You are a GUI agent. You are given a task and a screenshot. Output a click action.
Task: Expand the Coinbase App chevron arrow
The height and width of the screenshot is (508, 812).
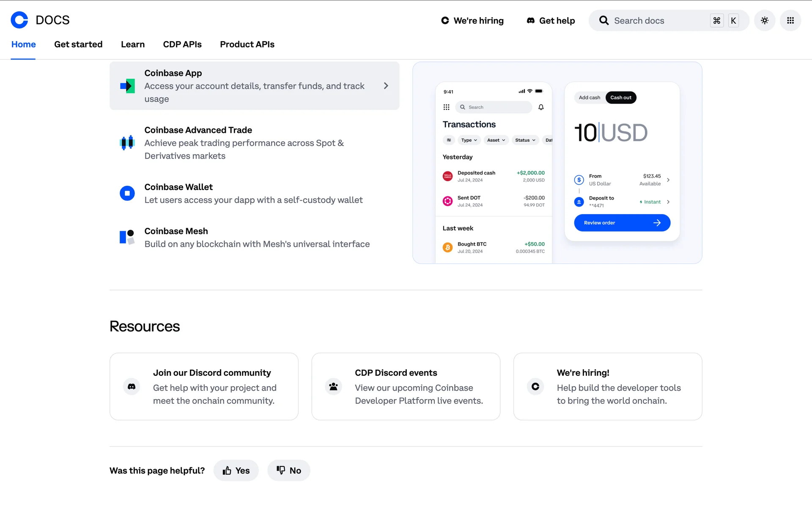tap(386, 86)
